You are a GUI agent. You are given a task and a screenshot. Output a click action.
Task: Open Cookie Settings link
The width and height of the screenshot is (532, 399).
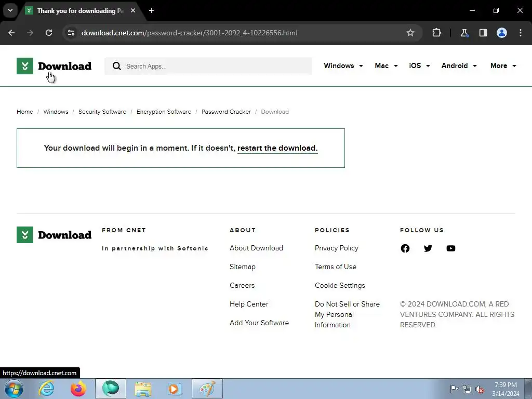[340, 285]
